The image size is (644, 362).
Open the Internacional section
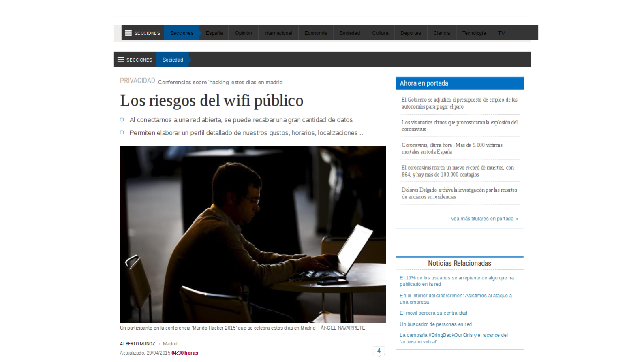click(278, 33)
